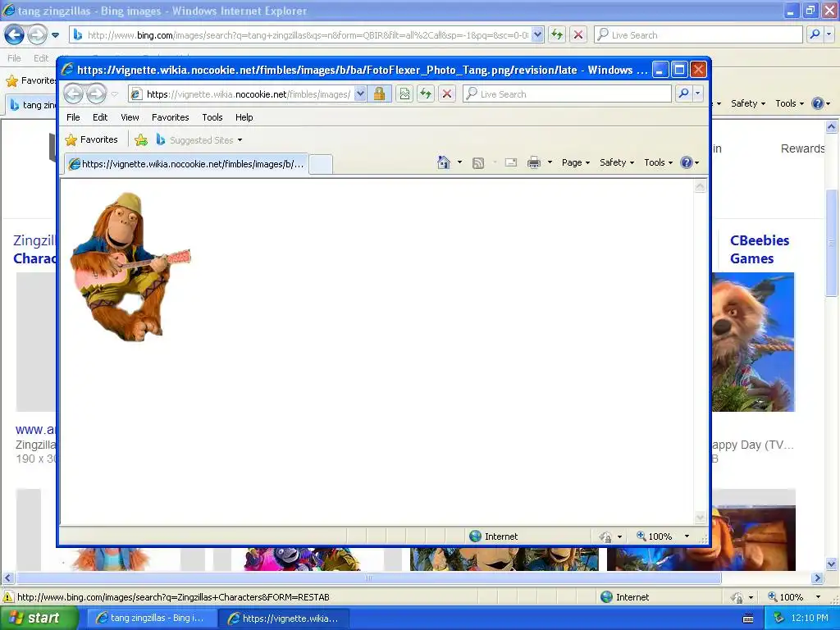Click the Forward button in the Bing window
Image resolution: width=840 pixels, height=630 pixels.
tap(37, 34)
